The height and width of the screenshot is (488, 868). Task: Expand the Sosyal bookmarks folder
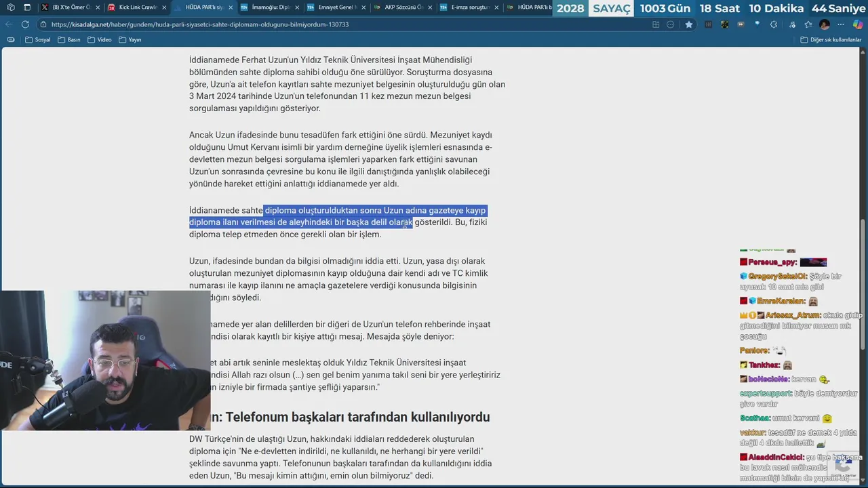click(38, 39)
